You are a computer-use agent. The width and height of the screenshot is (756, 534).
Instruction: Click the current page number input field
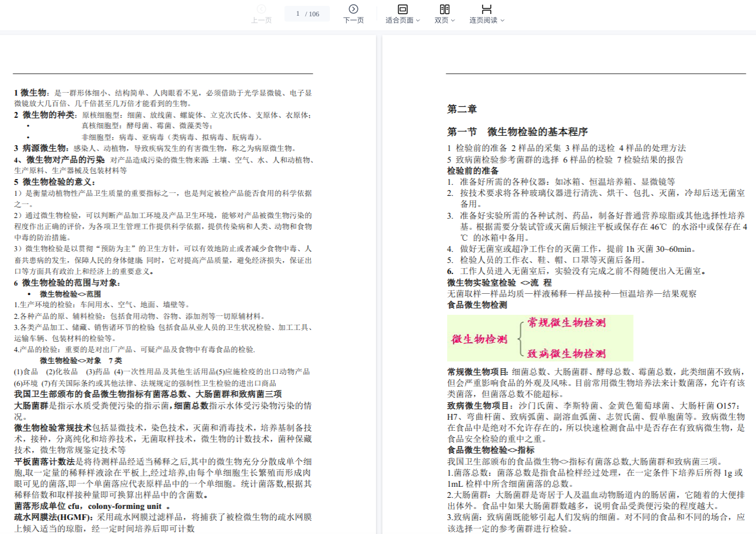(298, 14)
